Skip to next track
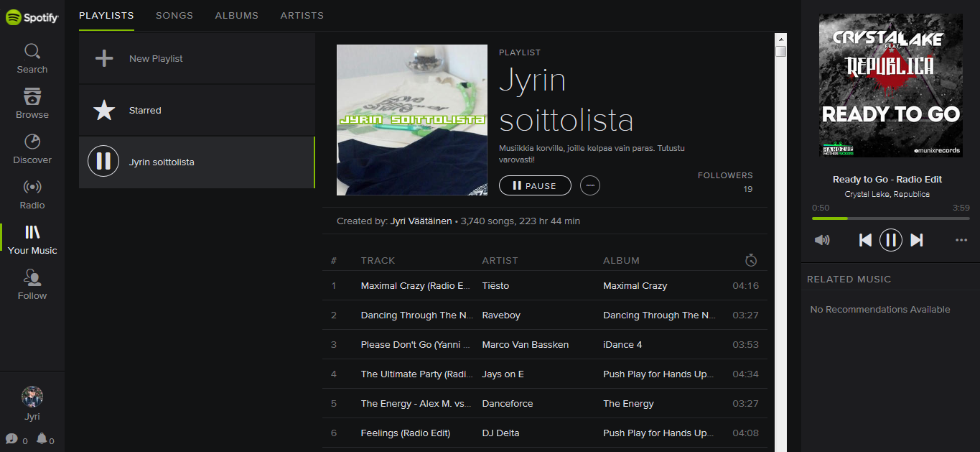This screenshot has height=452, width=980. (x=917, y=240)
